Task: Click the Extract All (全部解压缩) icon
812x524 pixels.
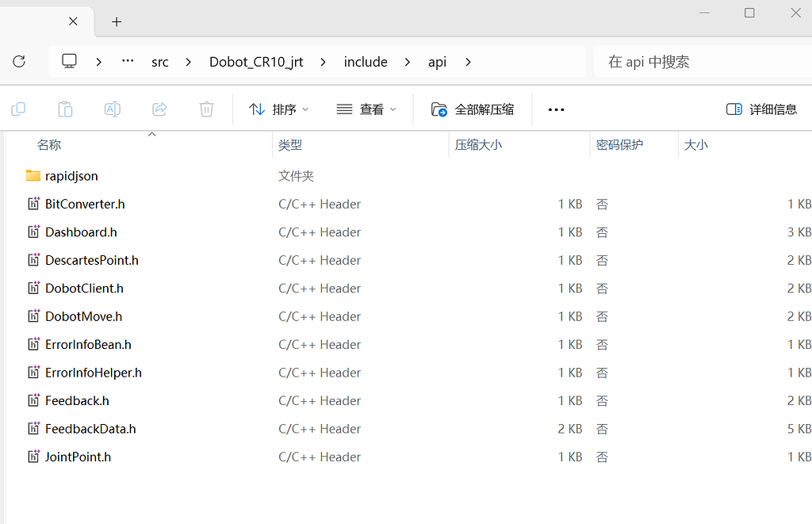Action: coord(473,109)
